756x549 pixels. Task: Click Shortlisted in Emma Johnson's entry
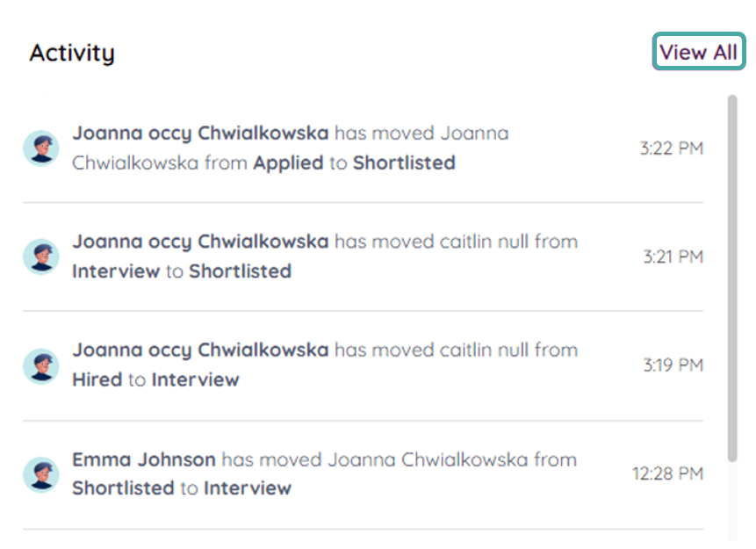pos(123,488)
